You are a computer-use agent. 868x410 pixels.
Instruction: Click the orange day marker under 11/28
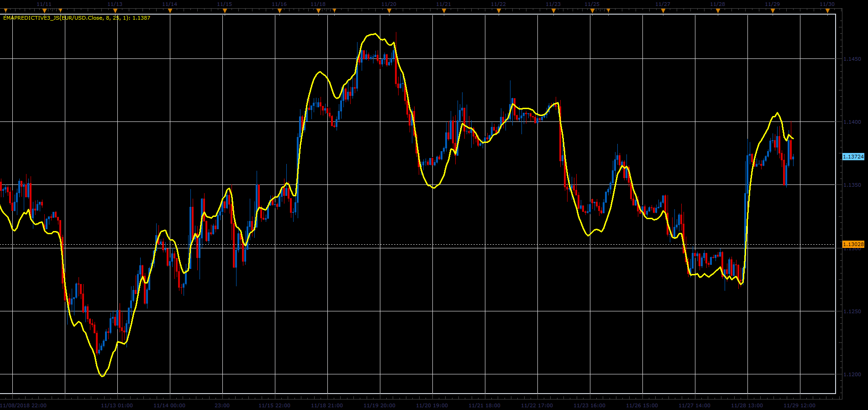coord(718,10)
